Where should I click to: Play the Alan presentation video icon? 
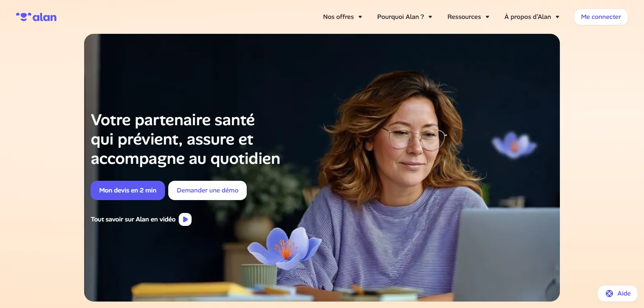tap(185, 219)
